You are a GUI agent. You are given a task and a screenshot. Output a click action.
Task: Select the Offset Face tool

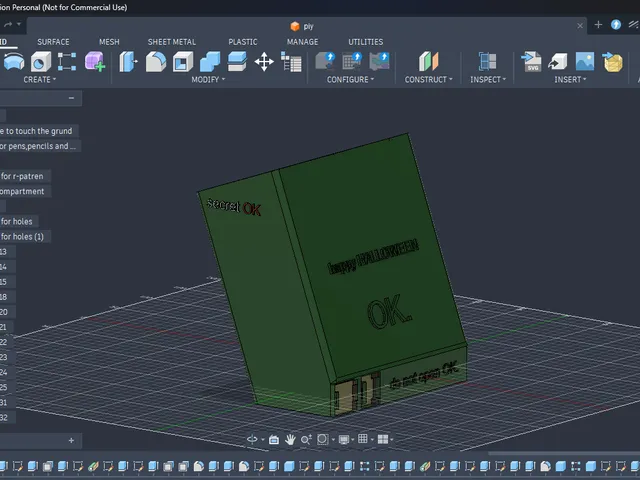237,62
